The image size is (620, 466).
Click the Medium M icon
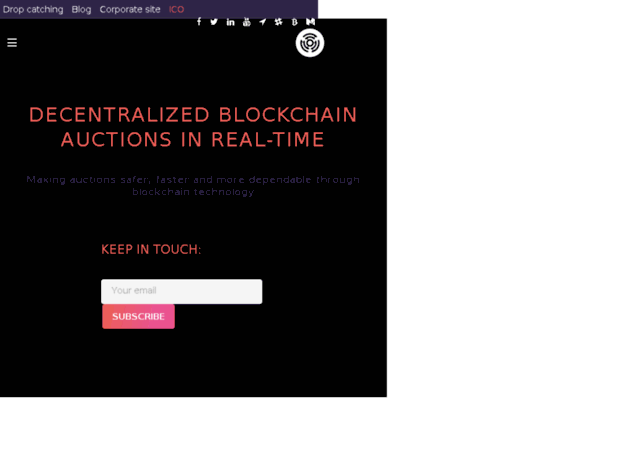click(x=310, y=22)
